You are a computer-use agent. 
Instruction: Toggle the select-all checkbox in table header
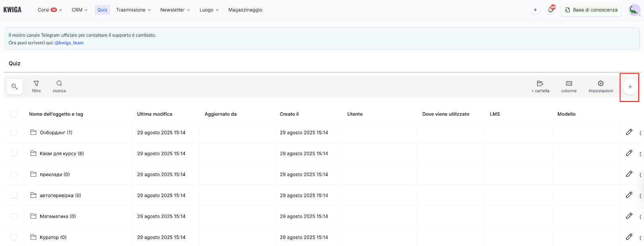pos(14,114)
